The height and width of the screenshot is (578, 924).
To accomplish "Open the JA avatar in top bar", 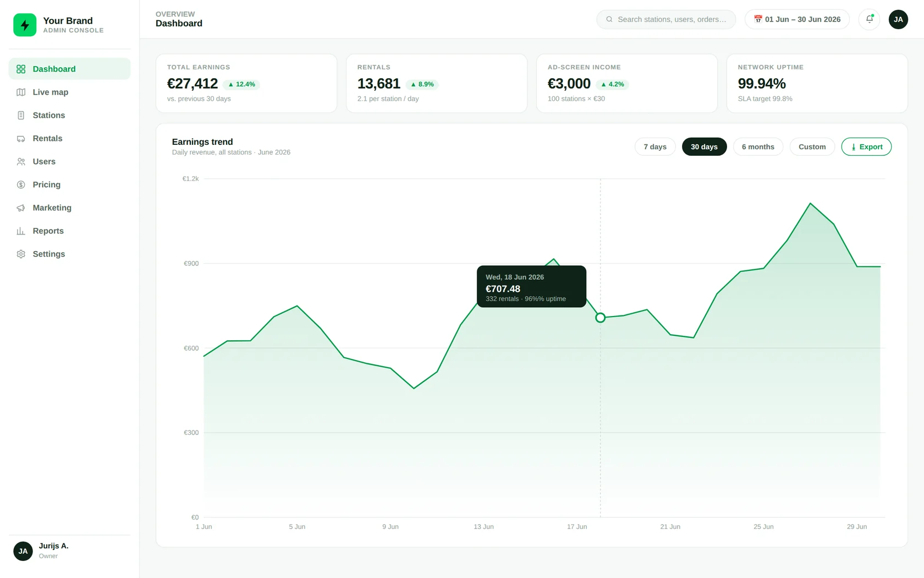I will [898, 19].
